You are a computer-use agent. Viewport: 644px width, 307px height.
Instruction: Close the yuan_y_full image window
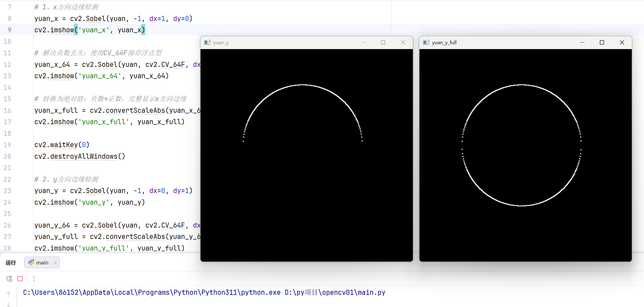click(622, 43)
